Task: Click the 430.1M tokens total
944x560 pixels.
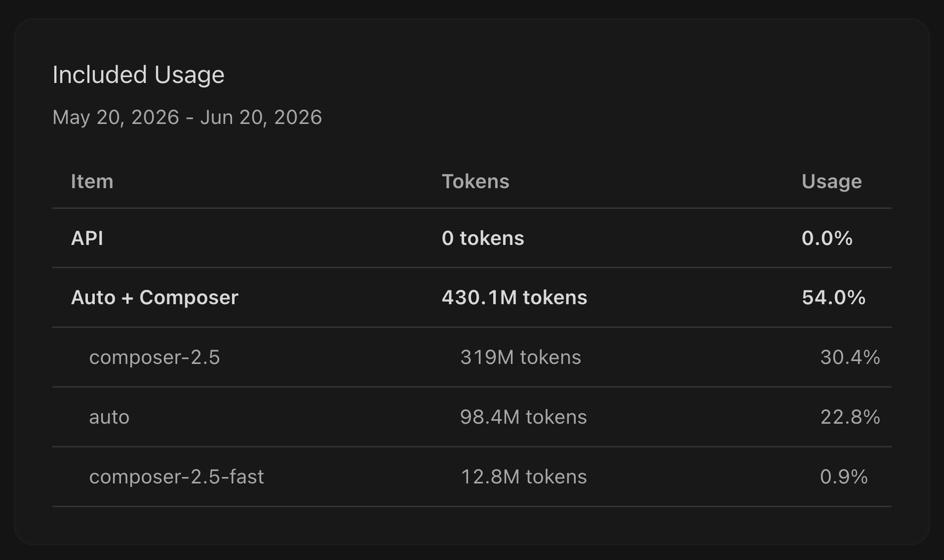Action: 514,297
